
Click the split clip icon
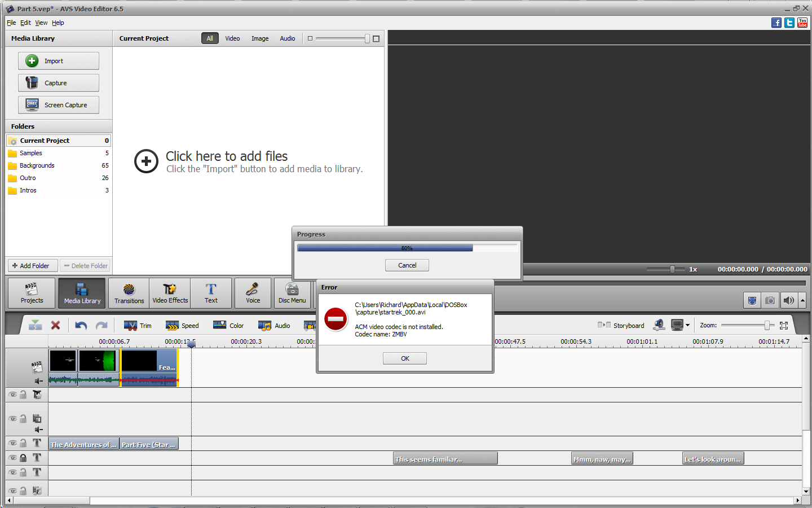(35, 325)
